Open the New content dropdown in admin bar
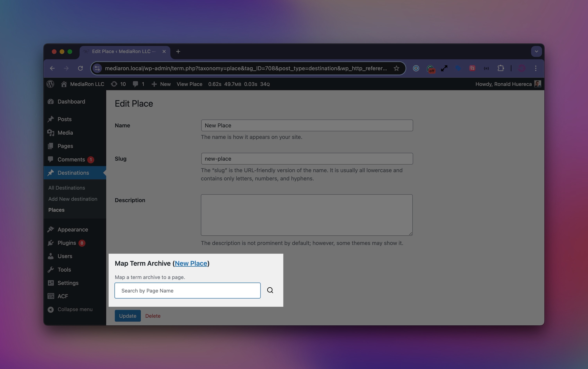 pos(161,84)
